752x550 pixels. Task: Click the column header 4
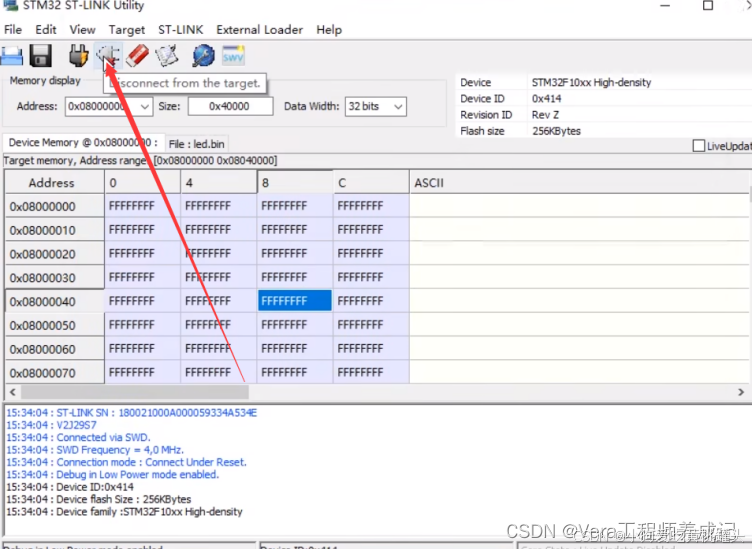click(x=219, y=183)
